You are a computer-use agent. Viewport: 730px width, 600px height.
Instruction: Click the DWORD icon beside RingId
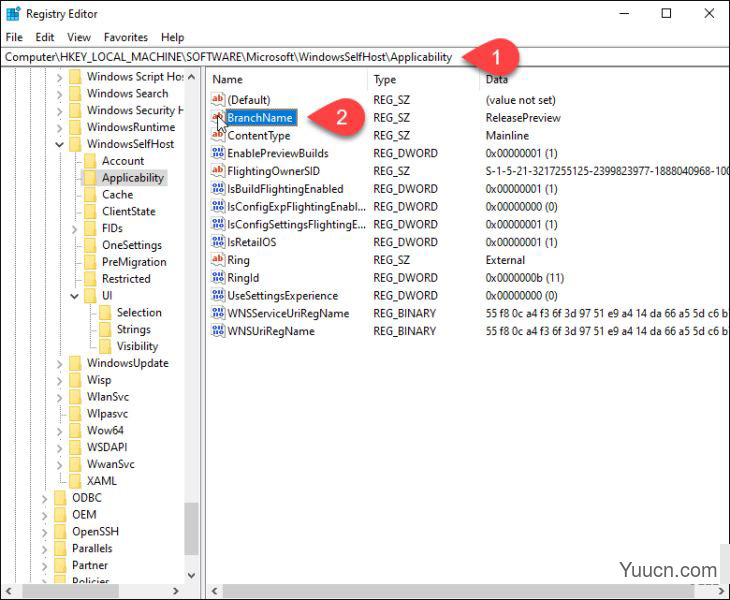point(217,277)
